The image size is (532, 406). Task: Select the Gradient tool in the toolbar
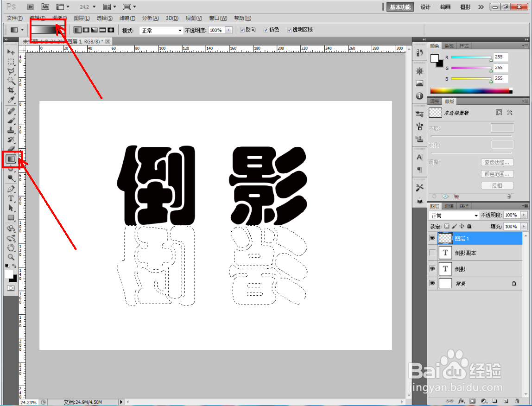pos(11,158)
